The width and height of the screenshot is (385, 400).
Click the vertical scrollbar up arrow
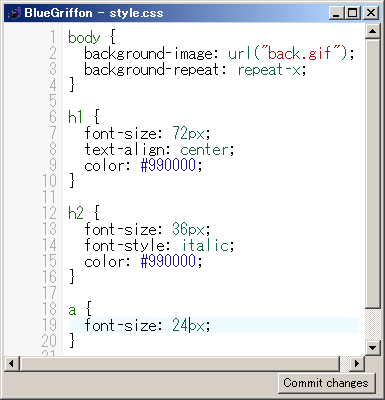coord(373,32)
